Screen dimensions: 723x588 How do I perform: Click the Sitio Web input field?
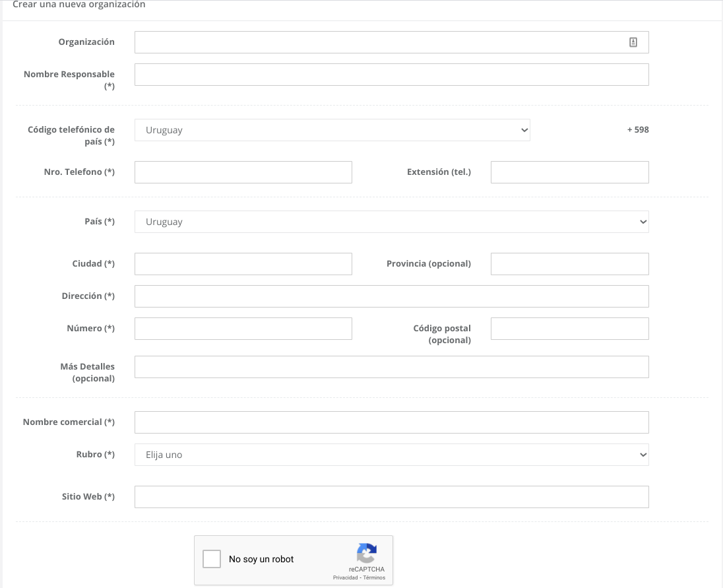[391, 497]
